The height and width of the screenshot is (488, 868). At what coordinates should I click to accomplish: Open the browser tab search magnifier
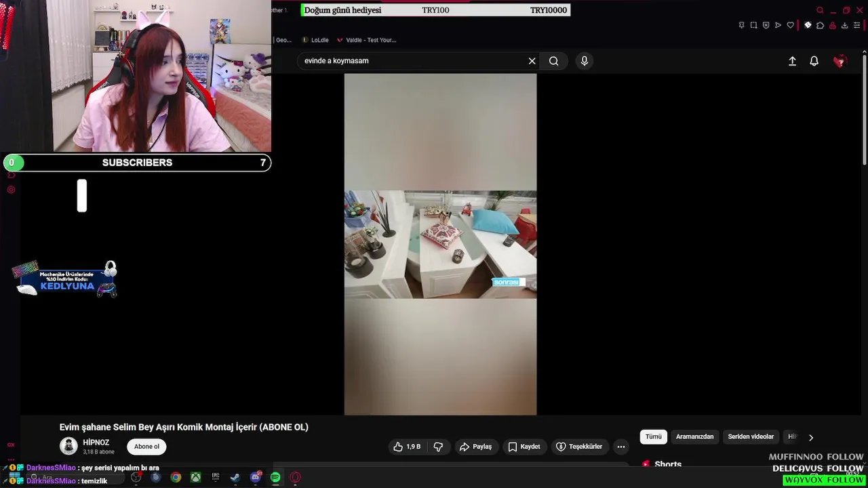click(x=820, y=10)
